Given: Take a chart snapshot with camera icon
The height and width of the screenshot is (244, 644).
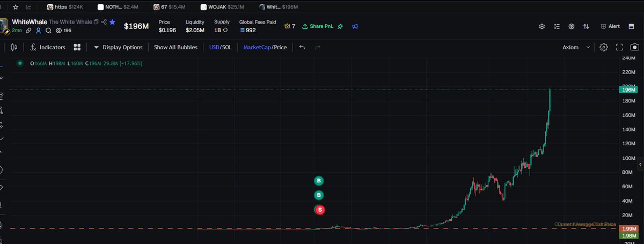Looking at the screenshot, I should [x=634, y=47].
